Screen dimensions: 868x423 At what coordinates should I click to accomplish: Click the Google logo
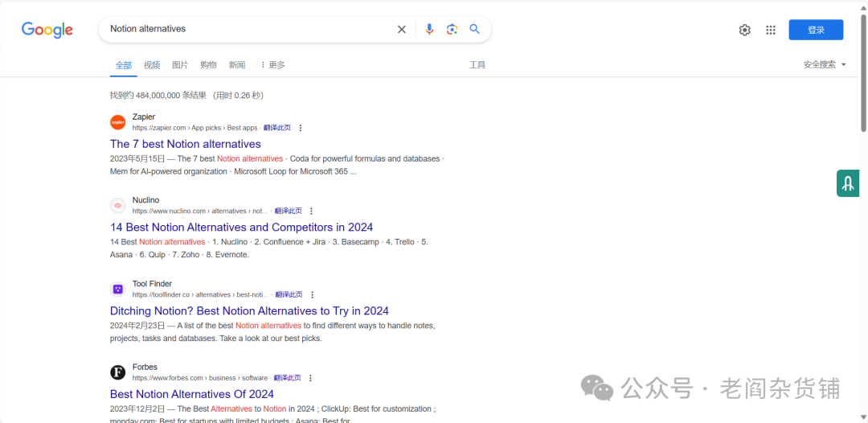[x=47, y=29]
